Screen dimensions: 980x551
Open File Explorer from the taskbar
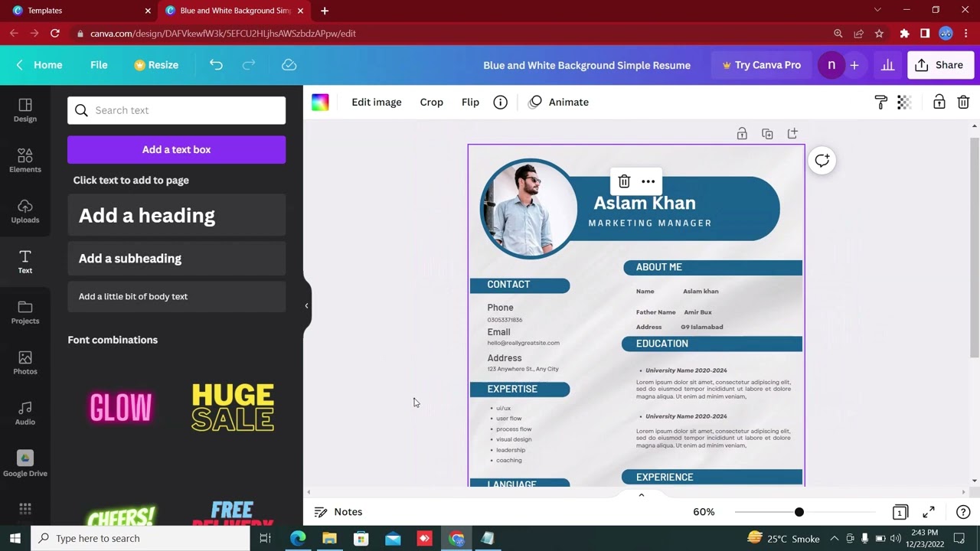(329, 538)
